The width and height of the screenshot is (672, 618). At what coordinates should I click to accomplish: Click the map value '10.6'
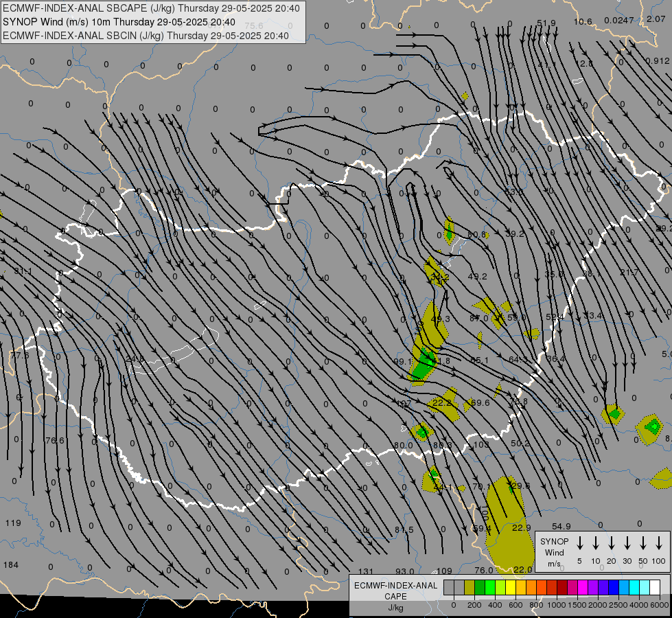[x=583, y=21]
